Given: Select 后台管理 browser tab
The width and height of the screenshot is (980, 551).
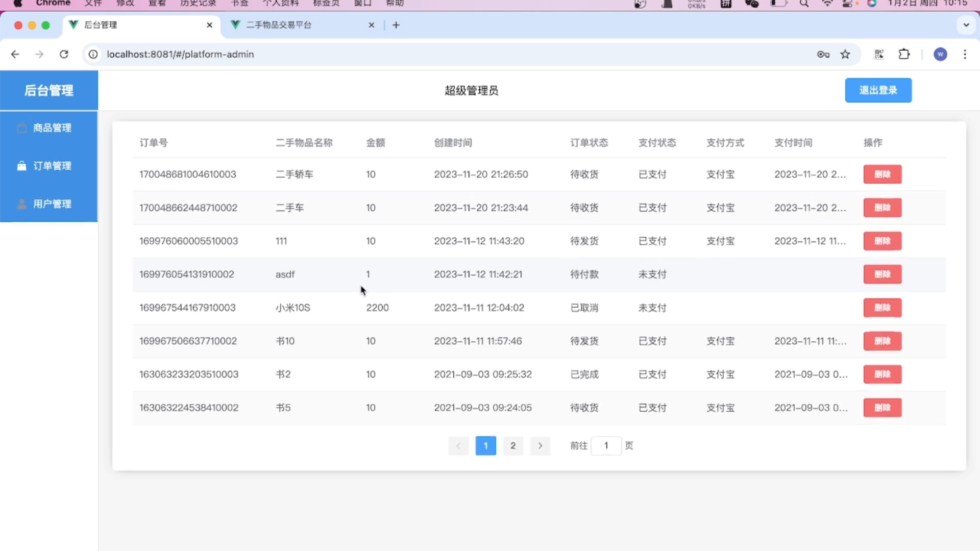Looking at the screenshot, I should point(141,25).
